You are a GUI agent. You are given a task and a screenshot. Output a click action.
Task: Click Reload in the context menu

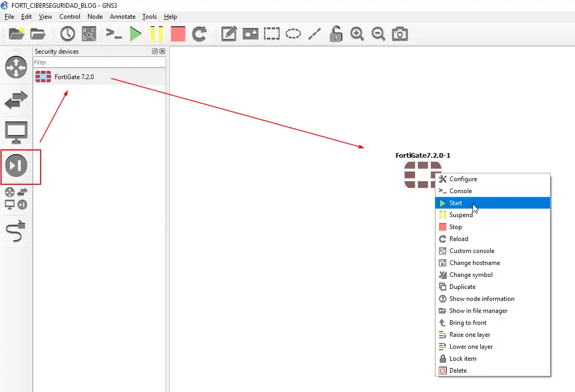(493, 239)
